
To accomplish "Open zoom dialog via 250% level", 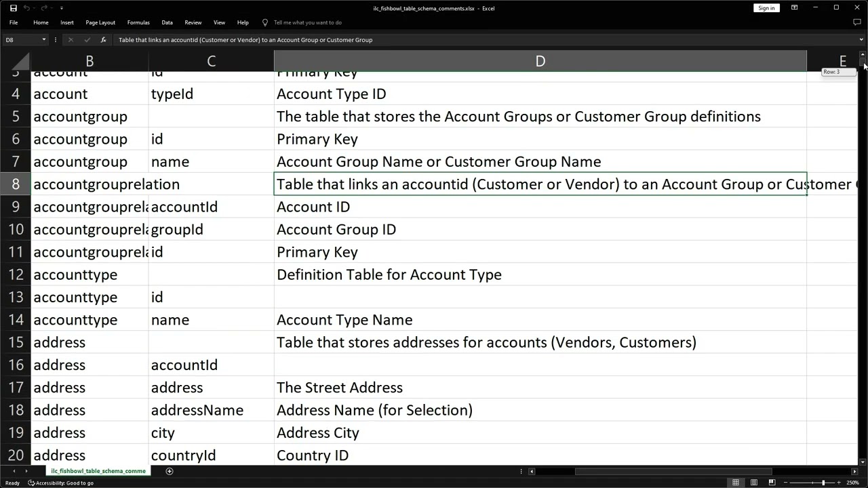I will point(853,483).
